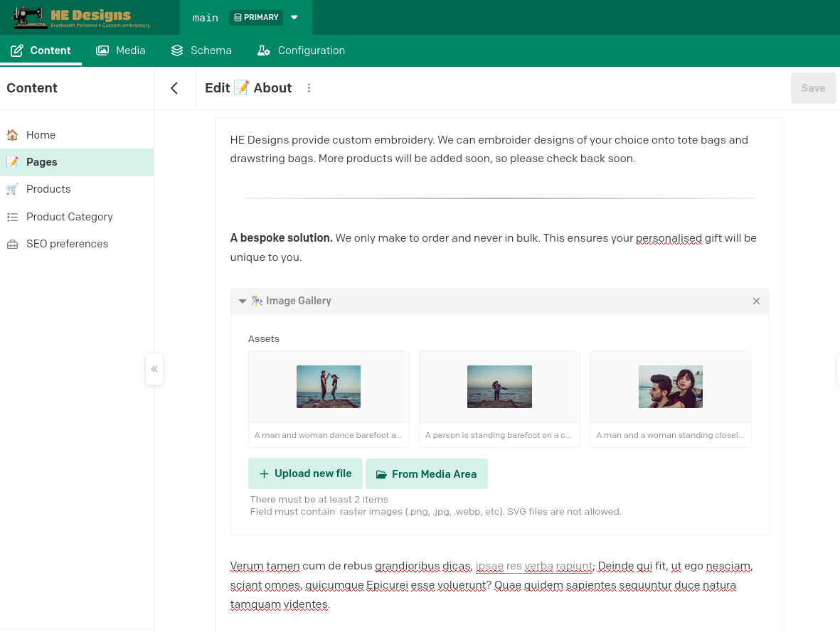
Task: Click the back arrow next to Edit About
Action: click(x=174, y=88)
